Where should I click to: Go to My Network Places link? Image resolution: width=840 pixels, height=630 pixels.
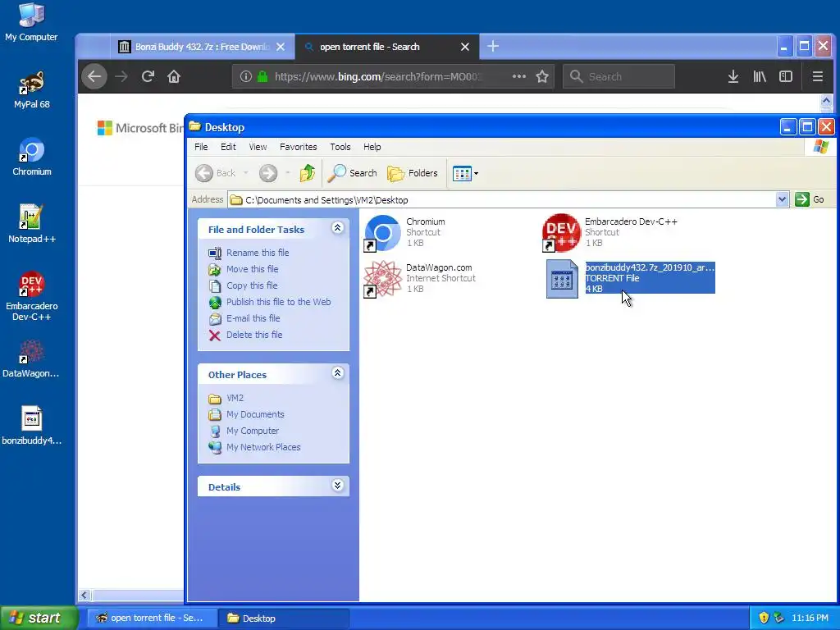tap(263, 447)
